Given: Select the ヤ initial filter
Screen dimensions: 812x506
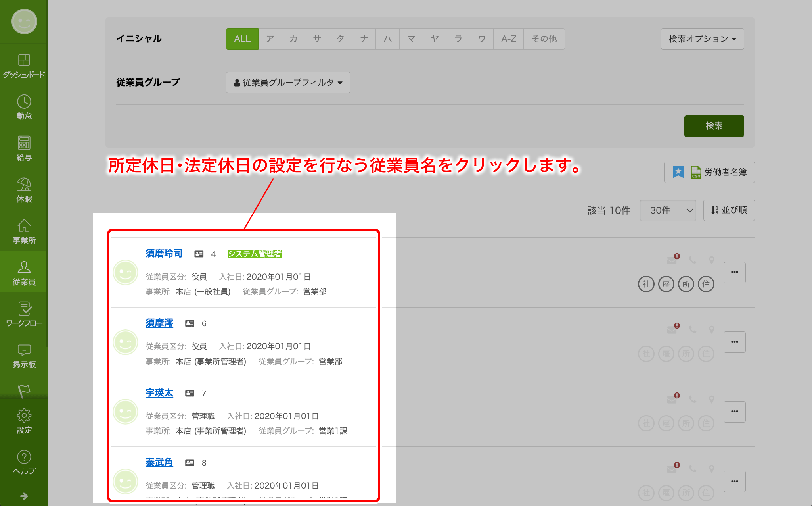Looking at the screenshot, I should pyautogui.click(x=435, y=39).
